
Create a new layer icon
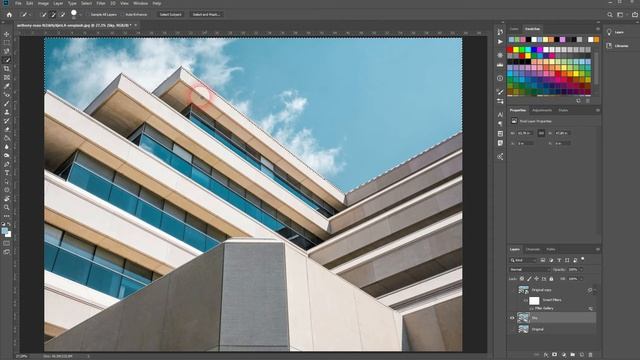[582, 355]
